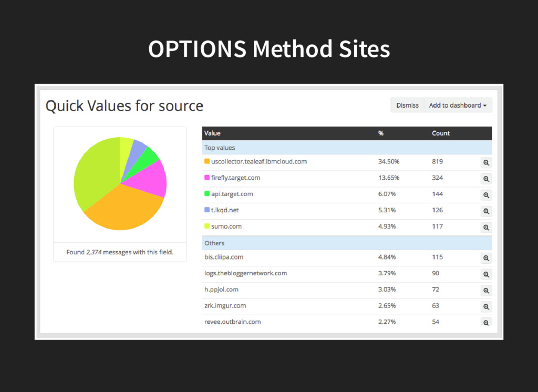Image resolution: width=538 pixels, height=392 pixels.
Task: Open the Add to dashboard dropdown
Action: coord(458,105)
